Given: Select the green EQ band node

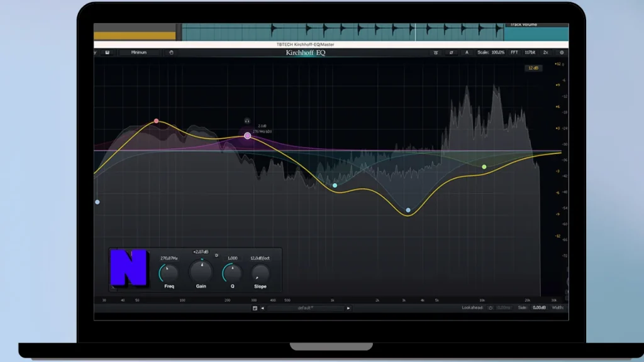Looking at the screenshot, I should point(484,167).
